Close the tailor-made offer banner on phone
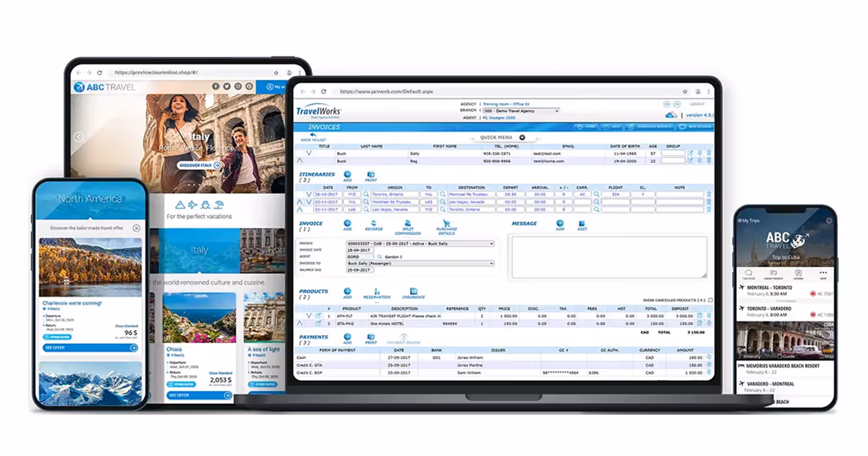The image size is (868, 456). (136, 228)
